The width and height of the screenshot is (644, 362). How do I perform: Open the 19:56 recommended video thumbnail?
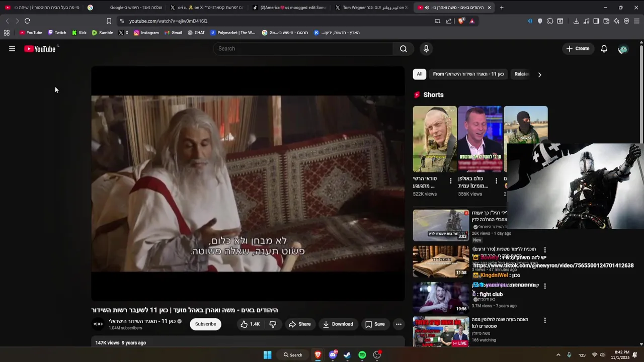pos(441,298)
